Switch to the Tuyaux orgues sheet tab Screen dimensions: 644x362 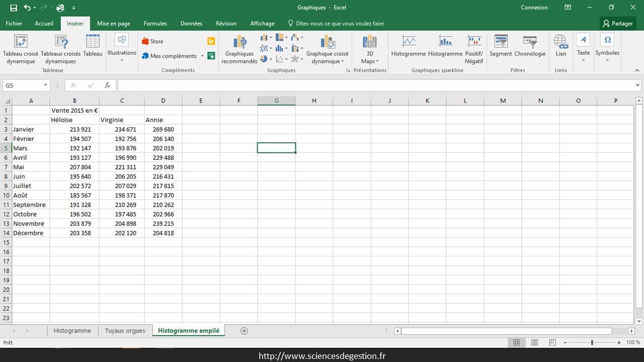tap(125, 331)
